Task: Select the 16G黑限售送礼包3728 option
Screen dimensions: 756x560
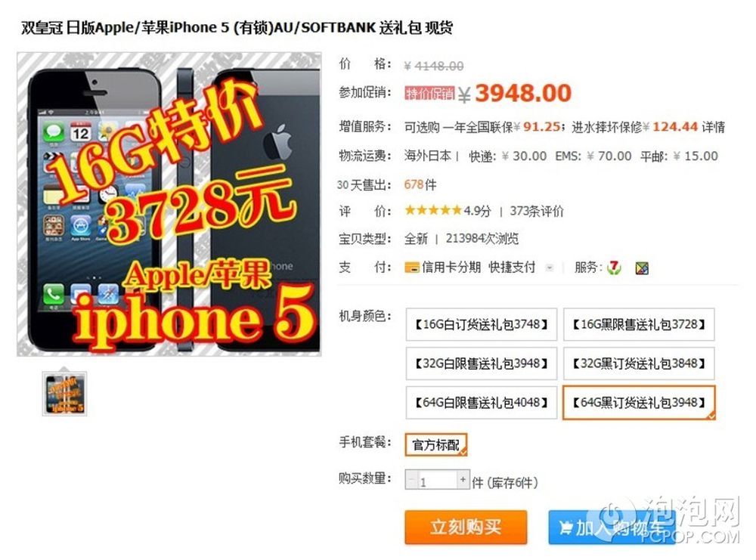Action: click(x=639, y=324)
